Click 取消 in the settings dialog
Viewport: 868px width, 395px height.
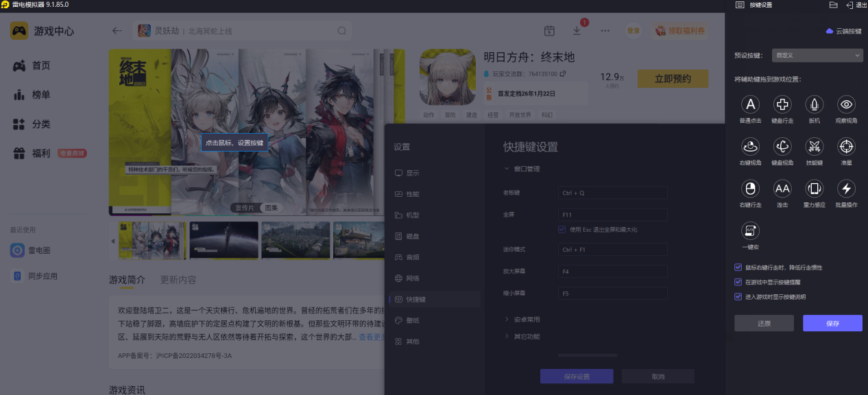click(x=658, y=376)
